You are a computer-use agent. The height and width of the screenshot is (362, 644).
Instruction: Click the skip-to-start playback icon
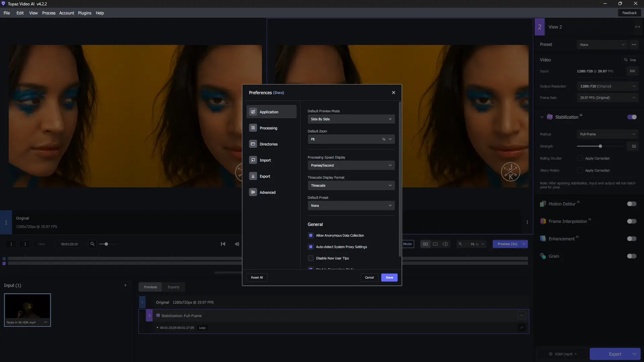coord(223,244)
